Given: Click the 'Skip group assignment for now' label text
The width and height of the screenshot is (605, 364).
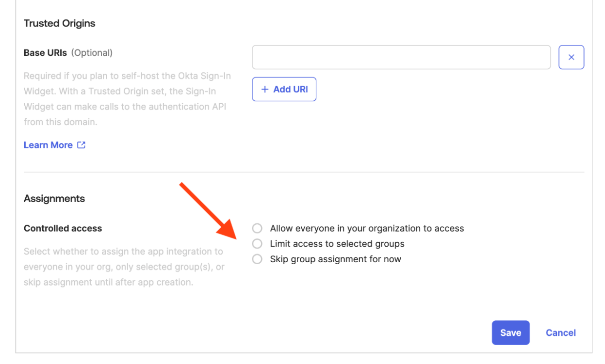Looking at the screenshot, I should coord(335,259).
